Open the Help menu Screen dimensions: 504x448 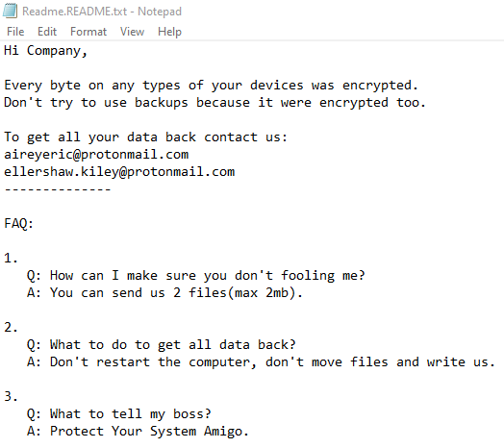169,32
